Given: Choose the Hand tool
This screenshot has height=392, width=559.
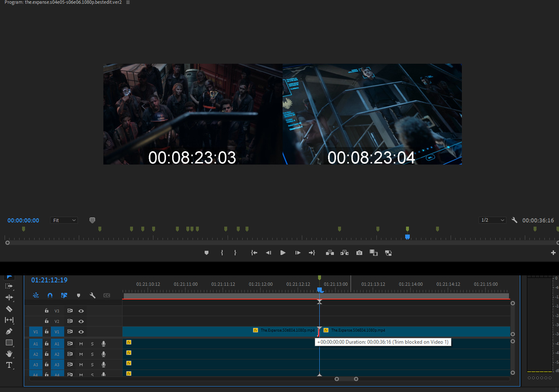Looking at the screenshot, I should (x=9, y=354).
